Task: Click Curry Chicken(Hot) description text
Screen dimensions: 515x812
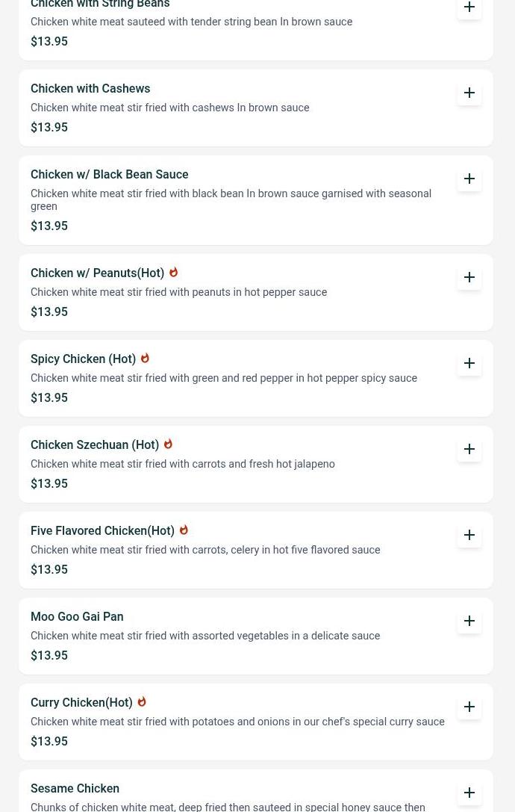Action: click(237, 722)
